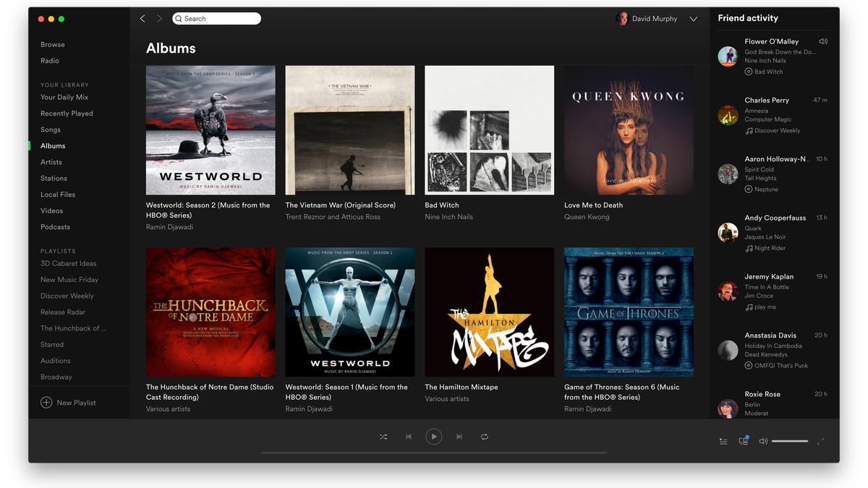Click the magnifying glass search icon
Image resolution: width=868 pixels, height=488 pixels.
click(179, 19)
